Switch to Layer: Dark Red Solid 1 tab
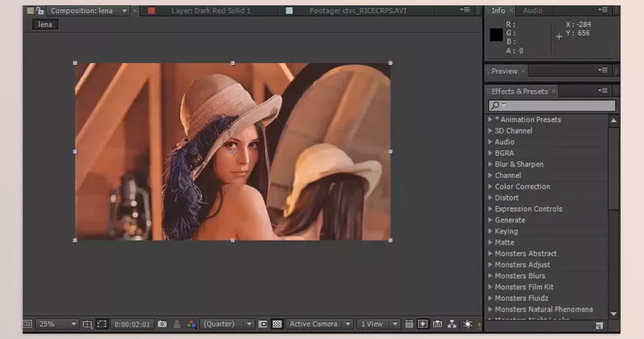Screen dimensions: 644x339 tap(211, 11)
